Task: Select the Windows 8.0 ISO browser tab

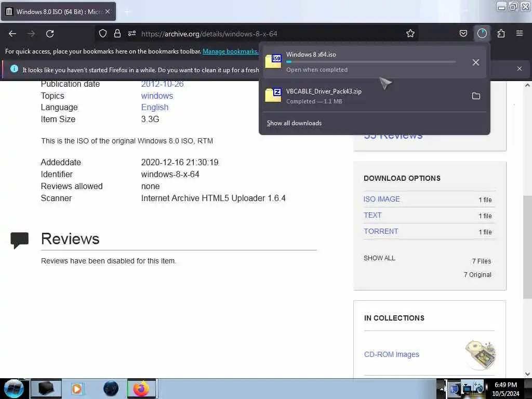Action: pos(58,11)
